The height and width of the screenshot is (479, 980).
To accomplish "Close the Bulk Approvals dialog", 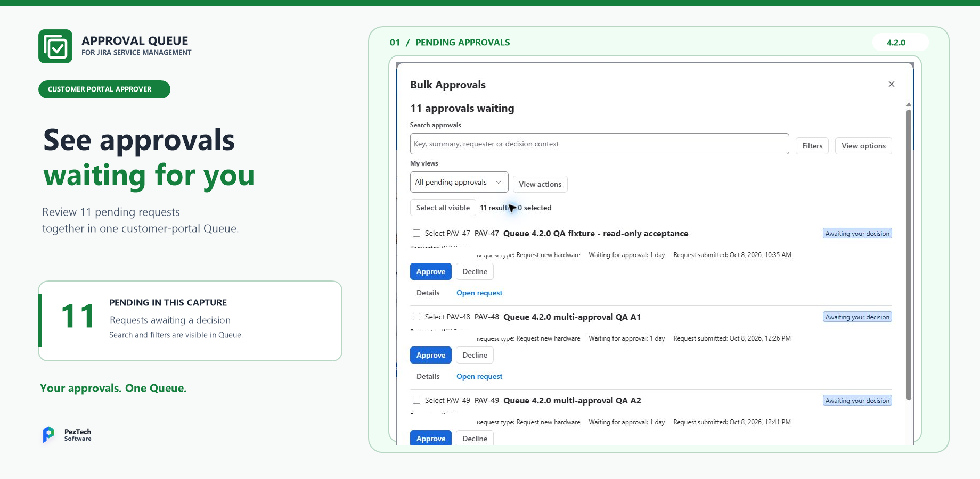I will click(892, 84).
